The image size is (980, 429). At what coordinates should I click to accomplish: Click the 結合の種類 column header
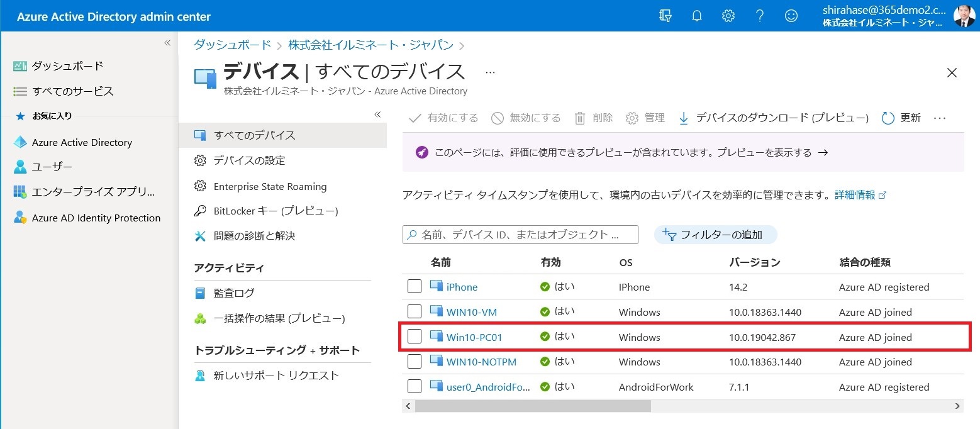click(865, 262)
